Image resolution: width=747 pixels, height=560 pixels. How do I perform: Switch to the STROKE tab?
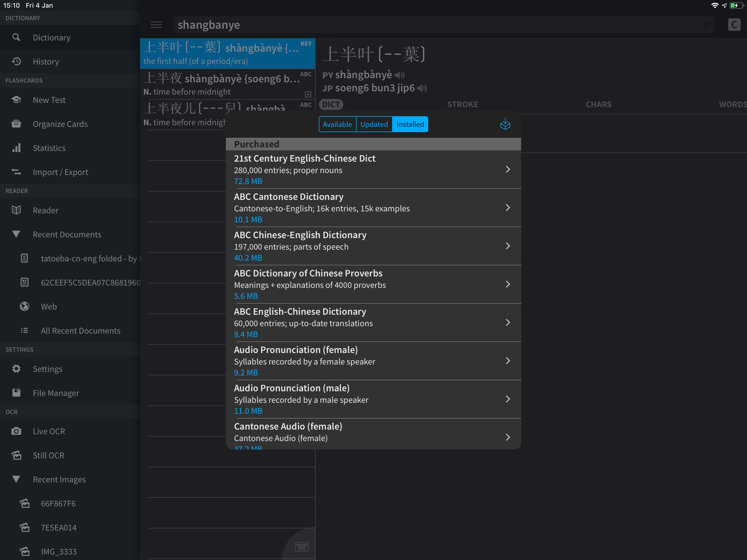(463, 104)
